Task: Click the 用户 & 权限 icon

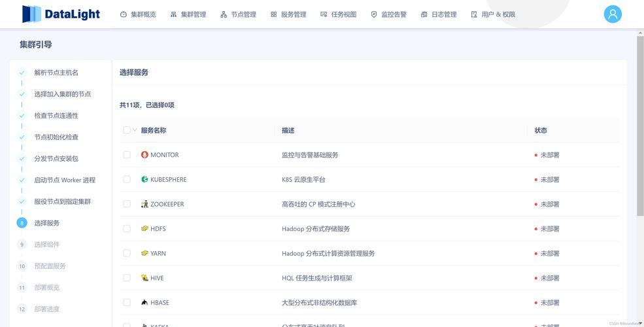Action: pyautogui.click(x=474, y=14)
